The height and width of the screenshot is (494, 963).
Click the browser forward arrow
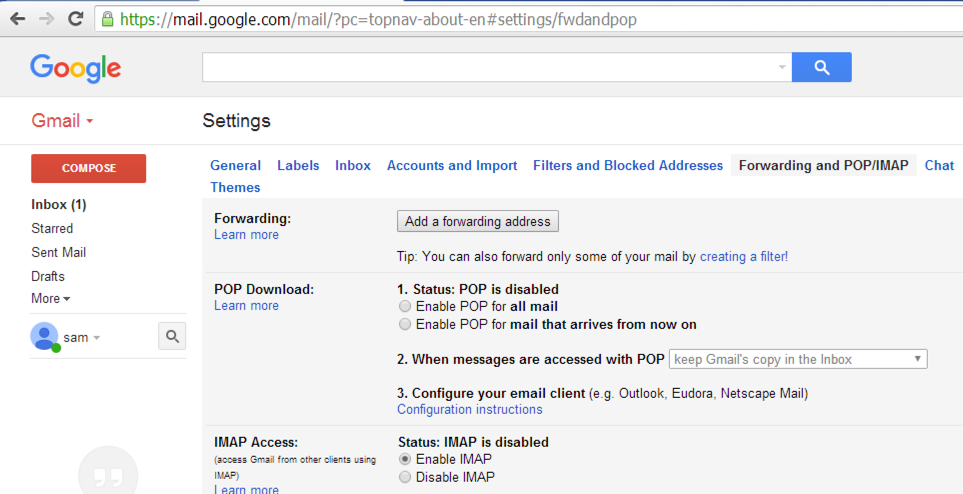46,19
